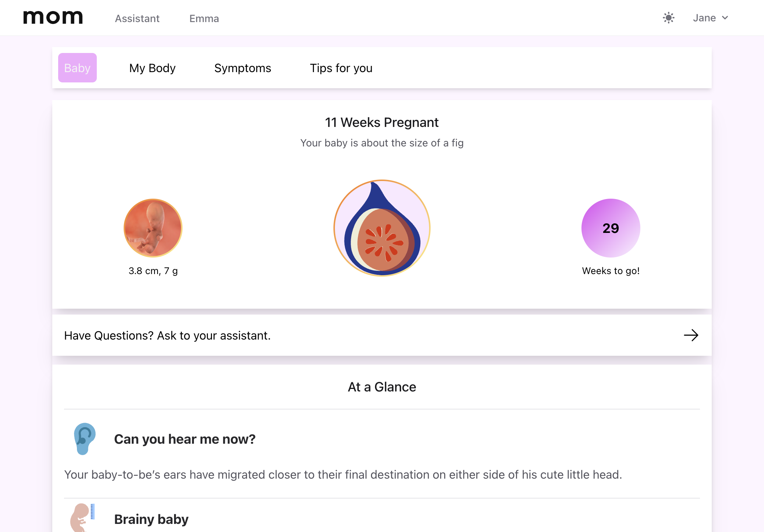Image resolution: width=764 pixels, height=532 pixels.
Task: Go to the Emma nav link
Action: (x=204, y=18)
